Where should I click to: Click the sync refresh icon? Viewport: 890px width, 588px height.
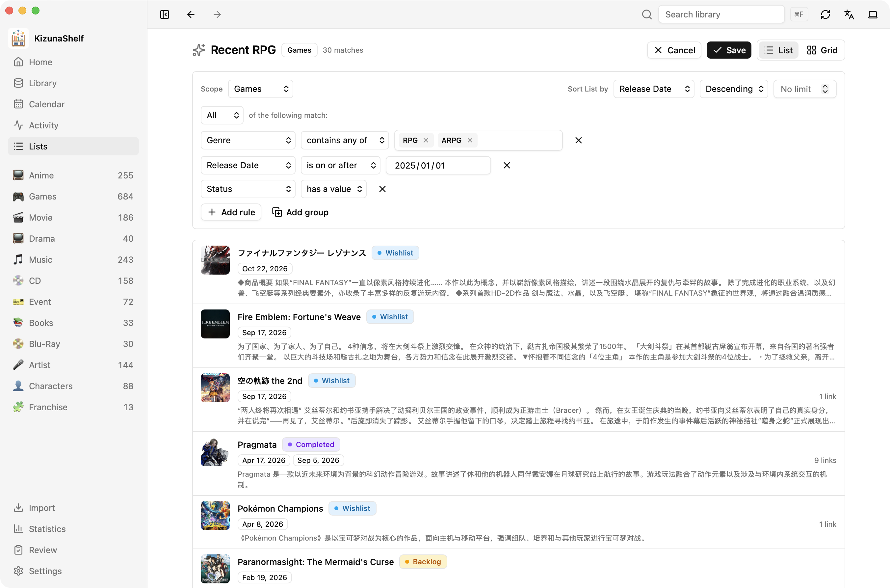point(825,14)
